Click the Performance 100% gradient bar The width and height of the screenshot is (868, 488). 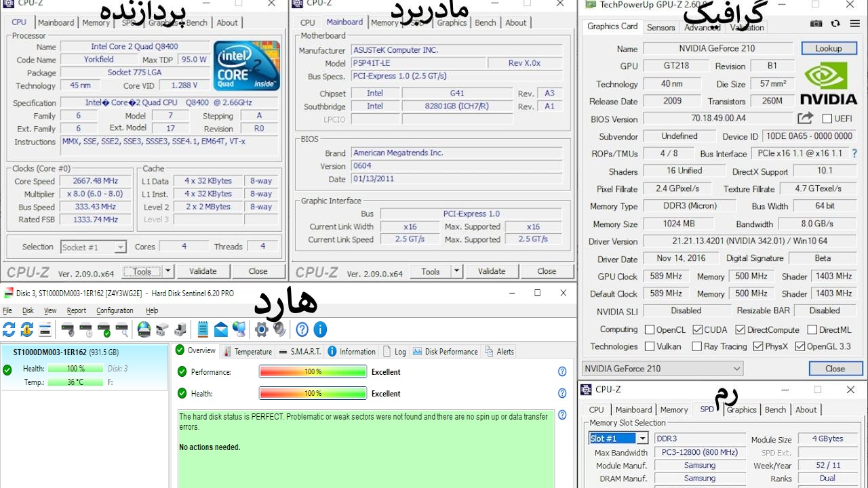click(313, 371)
